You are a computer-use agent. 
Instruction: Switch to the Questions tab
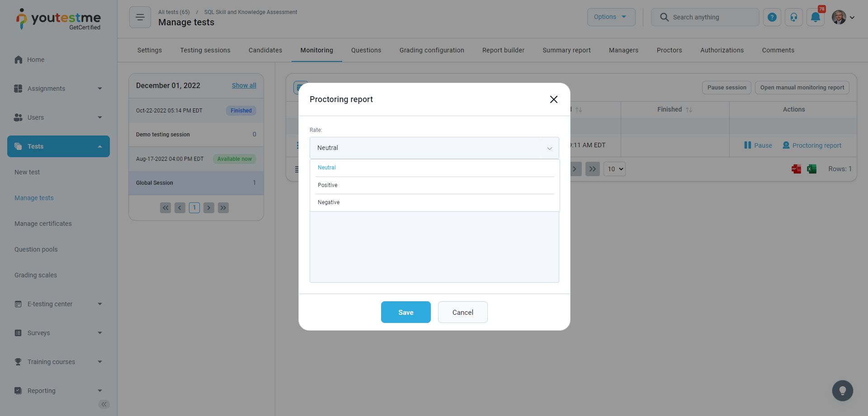[x=366, y=50]
